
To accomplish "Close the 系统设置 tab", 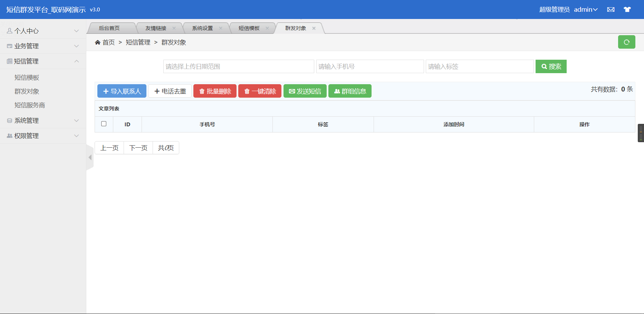I will coord(221,28).
